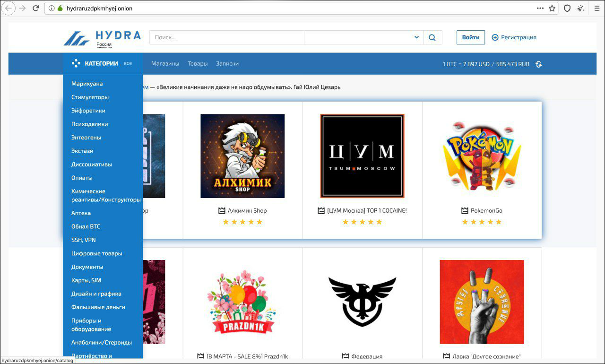Open the Регистрация link

519,37
